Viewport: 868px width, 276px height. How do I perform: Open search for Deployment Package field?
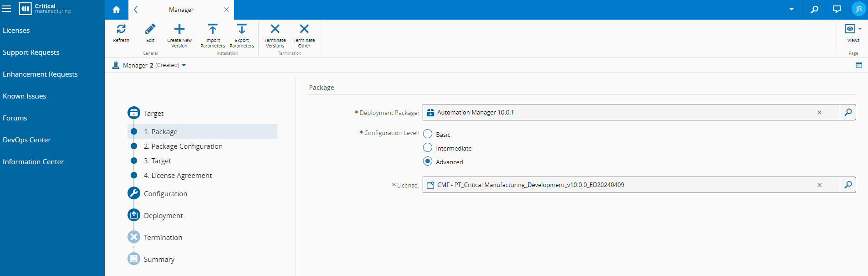848,112
